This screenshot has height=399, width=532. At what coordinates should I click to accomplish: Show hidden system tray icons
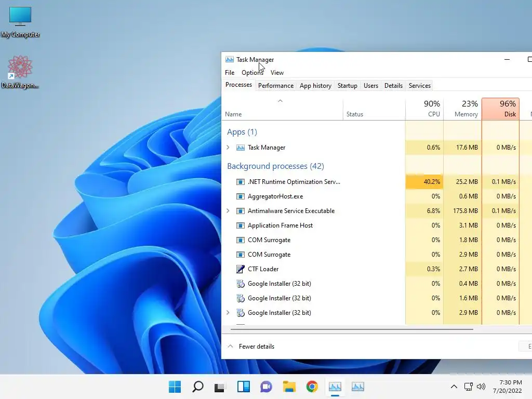tap(454, 387)
